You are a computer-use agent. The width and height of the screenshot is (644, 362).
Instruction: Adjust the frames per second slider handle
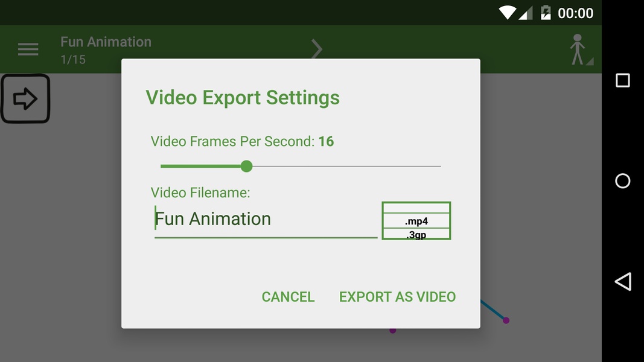pos(246,167)
